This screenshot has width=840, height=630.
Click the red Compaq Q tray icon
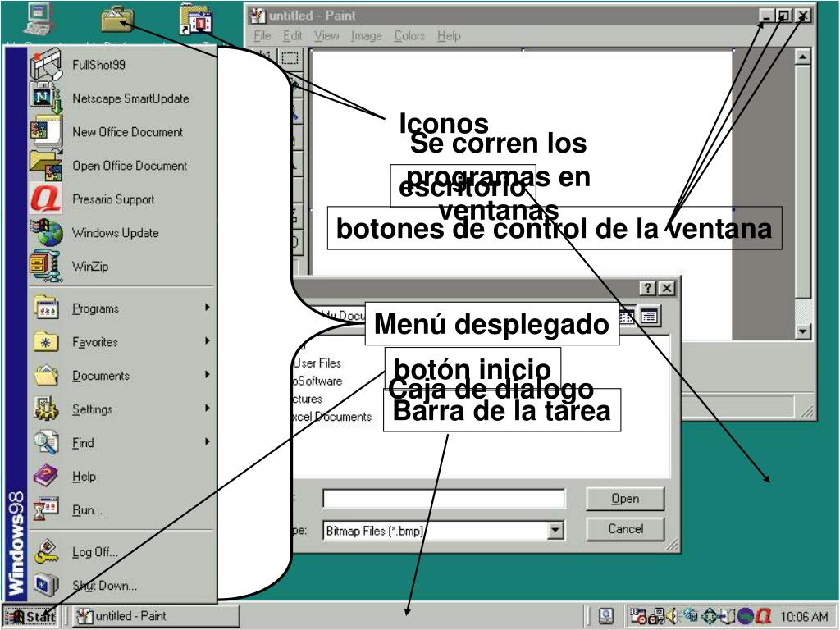pos(764,617)
